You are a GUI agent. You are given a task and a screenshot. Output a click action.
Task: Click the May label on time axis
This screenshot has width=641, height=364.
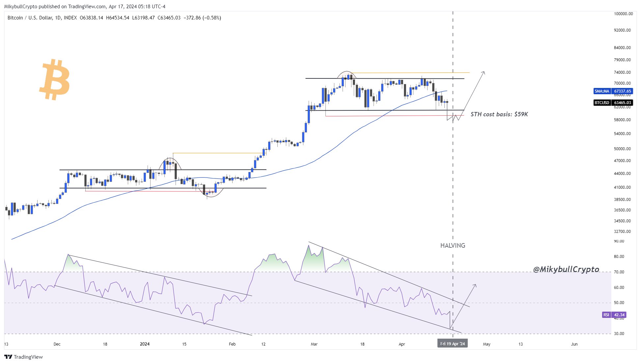(x=487, y=344)
